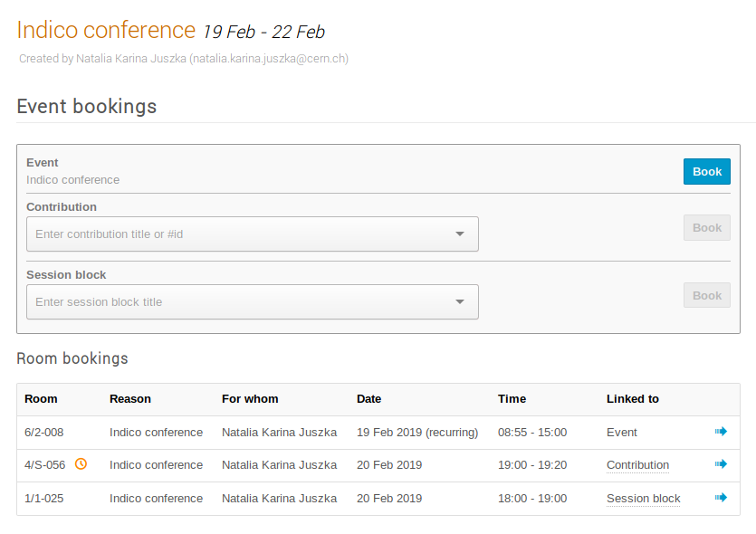The image size is (756, 534).
Task: Expand the session block dropdown arrow
Action: click(x=460, y=301)
